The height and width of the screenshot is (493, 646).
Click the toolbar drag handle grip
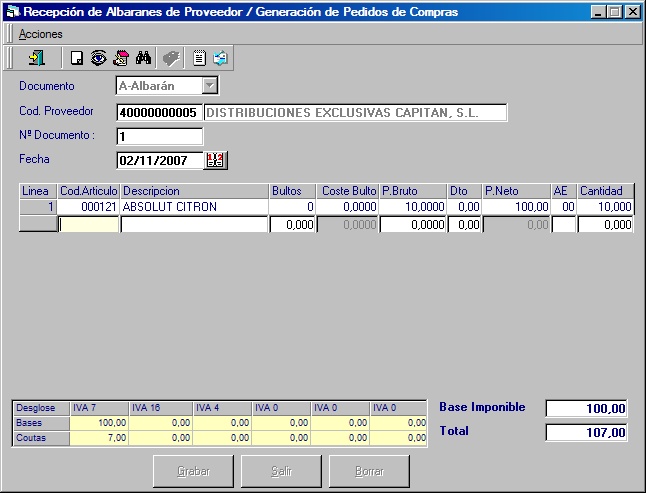coord(9,58)
